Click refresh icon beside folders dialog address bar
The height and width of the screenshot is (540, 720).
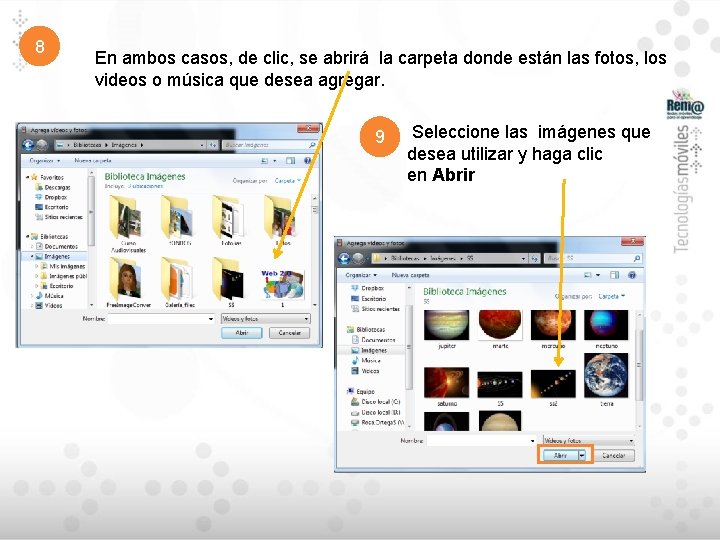pyautogui.click(x=213, y=145)
